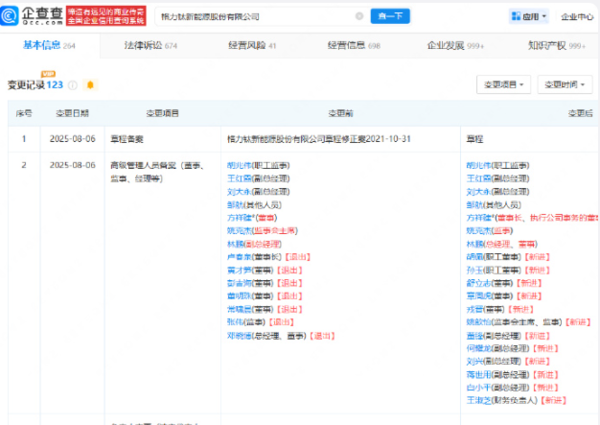This screenshot has width=600, height=425.
Task: Switch to the 法律诉讼 tab
Action: click(150, 46)
